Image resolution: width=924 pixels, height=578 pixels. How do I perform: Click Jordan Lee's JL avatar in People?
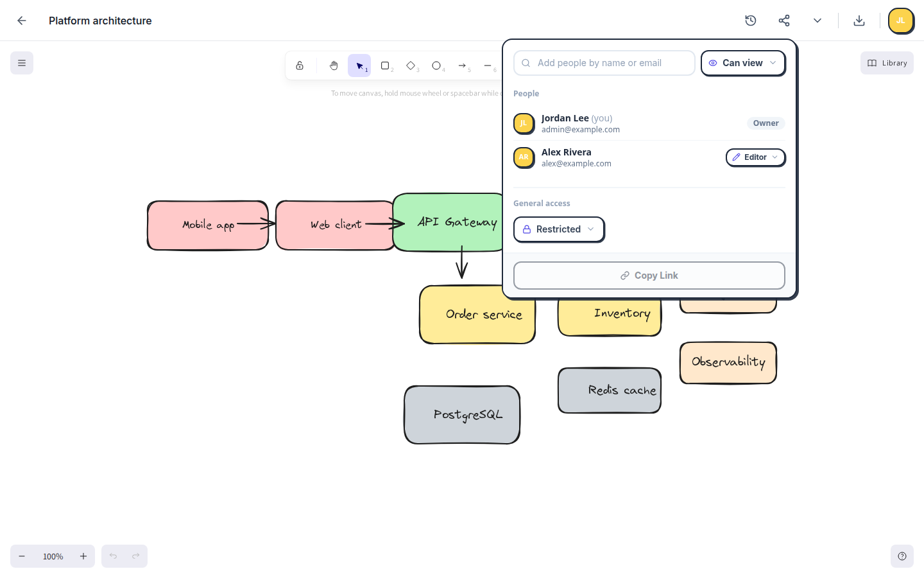pos(524,123)
